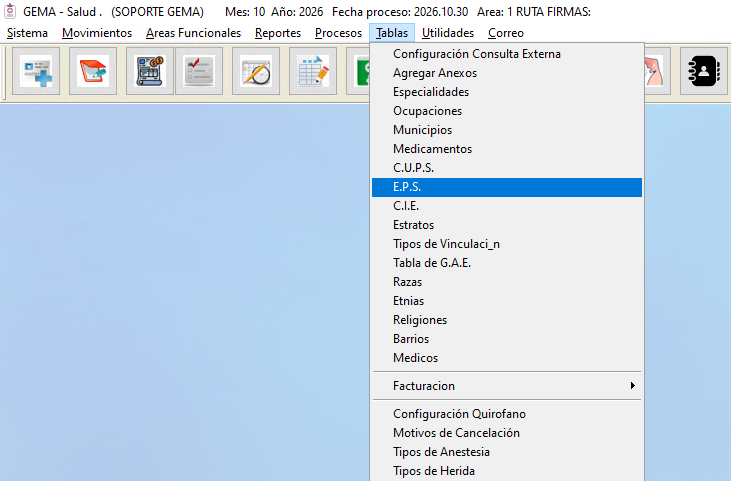Click the GEMA application icon in title bar
Viewport: 731px width, 481px height.
tap(10, 11)
